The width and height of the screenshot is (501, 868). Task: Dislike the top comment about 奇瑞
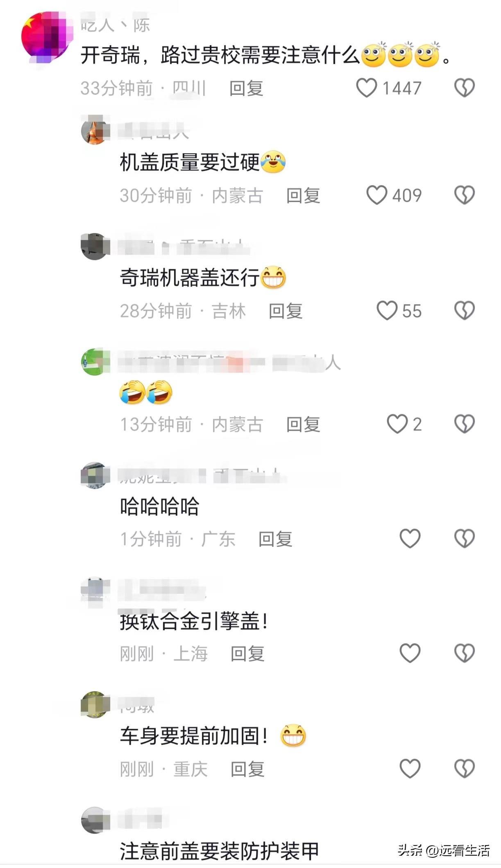point(465,88)
